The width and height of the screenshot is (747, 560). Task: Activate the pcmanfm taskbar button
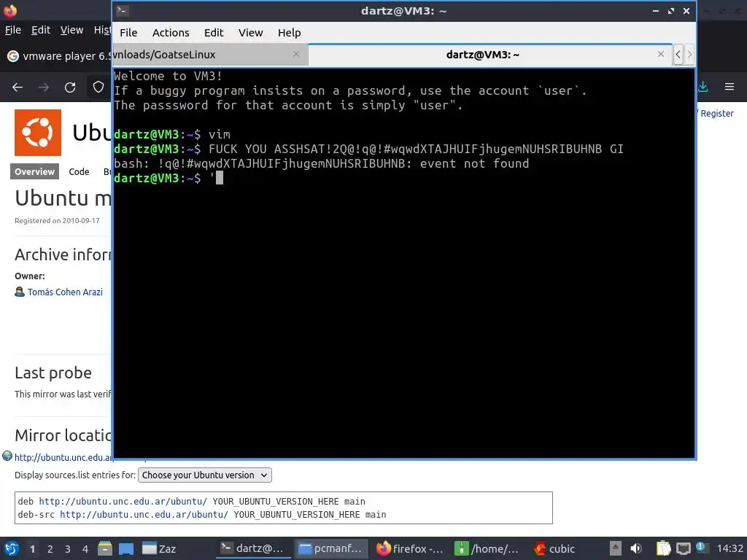point(331,548)
